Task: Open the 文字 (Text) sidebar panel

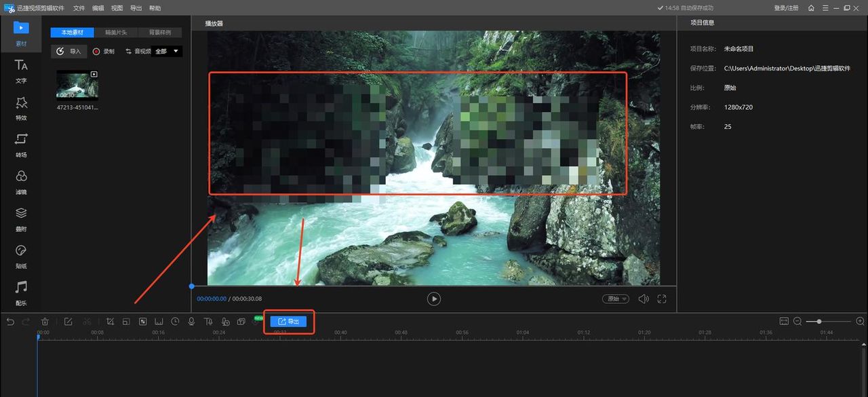Action: point(21,71)
